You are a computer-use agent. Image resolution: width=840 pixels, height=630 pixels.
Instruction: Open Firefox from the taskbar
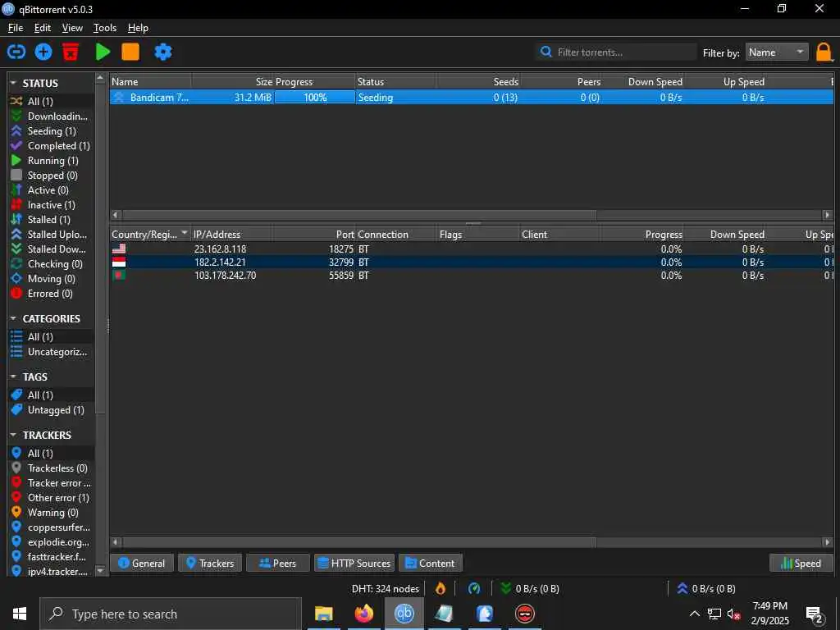[363, 614]
